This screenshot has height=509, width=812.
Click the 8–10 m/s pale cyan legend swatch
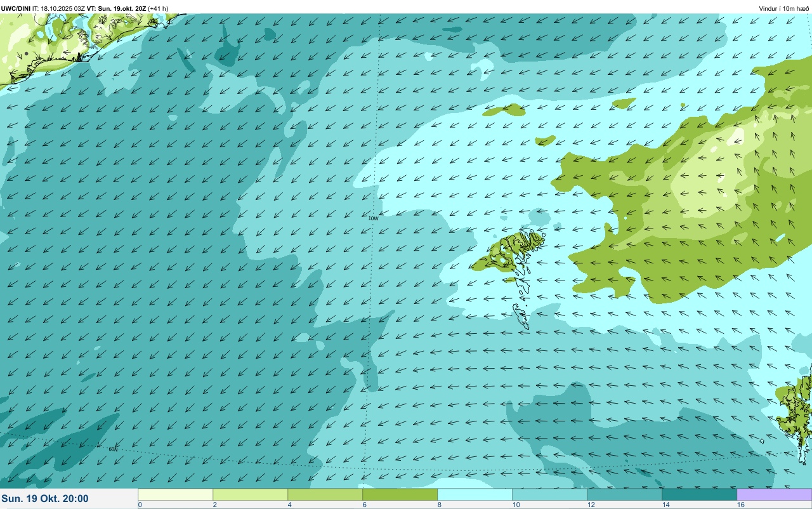(475, 494)
